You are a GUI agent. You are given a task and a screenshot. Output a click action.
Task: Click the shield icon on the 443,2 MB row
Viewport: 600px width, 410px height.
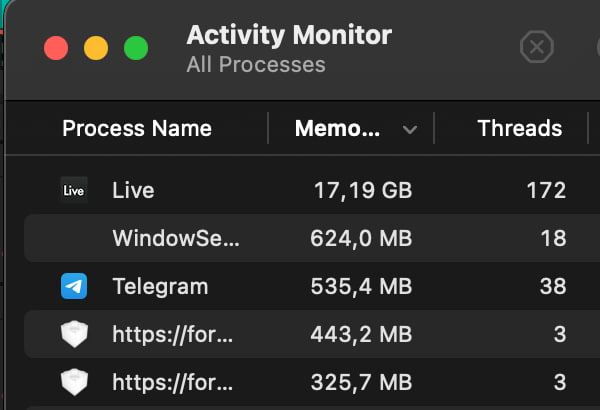tap(74, 335)
